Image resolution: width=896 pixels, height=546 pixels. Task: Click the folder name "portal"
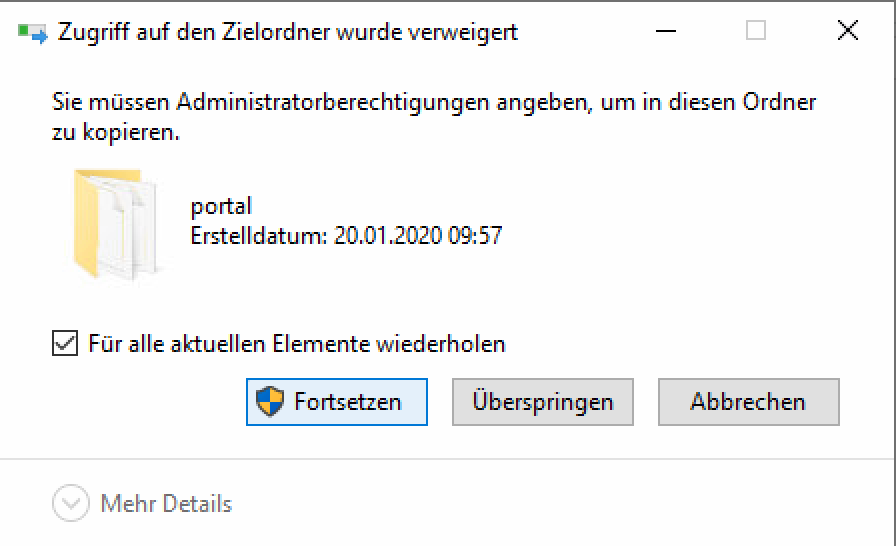[221, 207]
